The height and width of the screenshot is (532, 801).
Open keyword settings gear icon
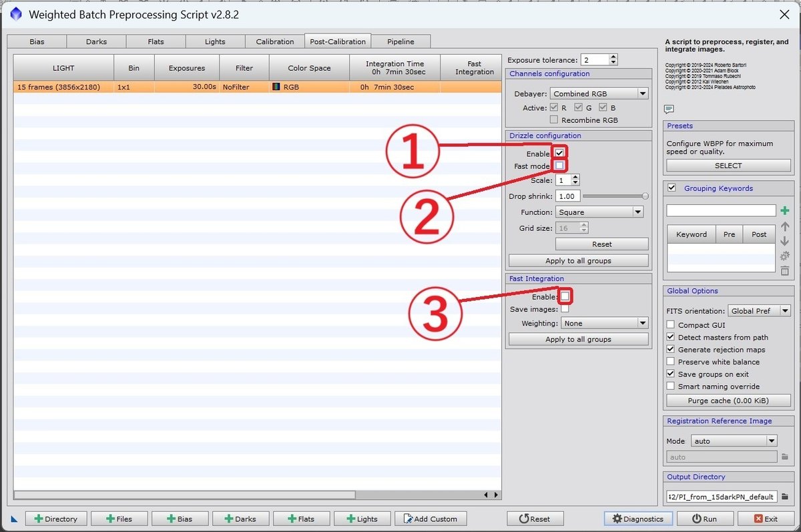pyautogui.click(x=784, y=256)
